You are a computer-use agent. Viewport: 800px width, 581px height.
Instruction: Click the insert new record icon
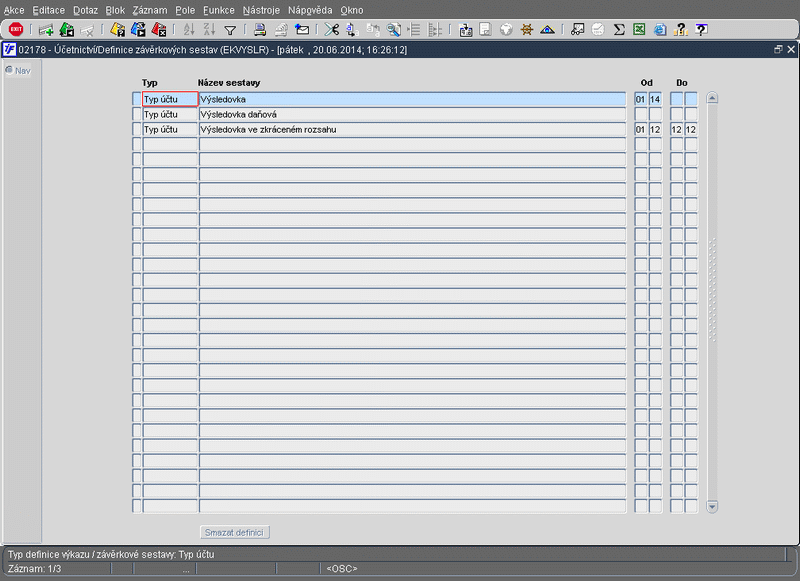click(x=46, y=30)
